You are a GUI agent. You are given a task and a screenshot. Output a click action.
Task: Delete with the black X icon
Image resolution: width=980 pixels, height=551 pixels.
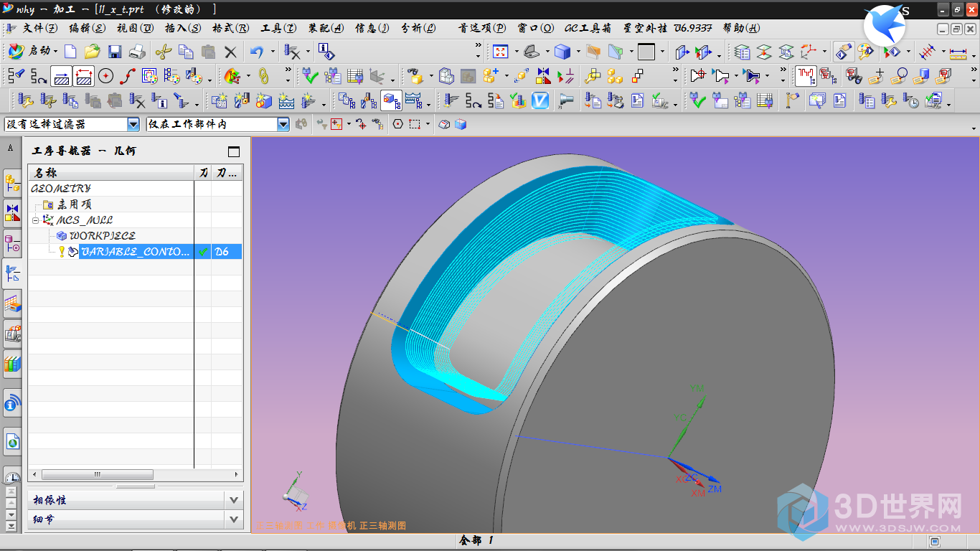click(x=230, y=52)
